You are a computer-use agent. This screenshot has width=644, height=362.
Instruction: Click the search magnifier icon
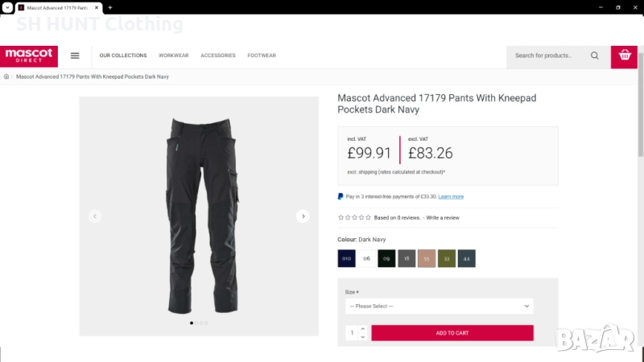tap(595, 56)
